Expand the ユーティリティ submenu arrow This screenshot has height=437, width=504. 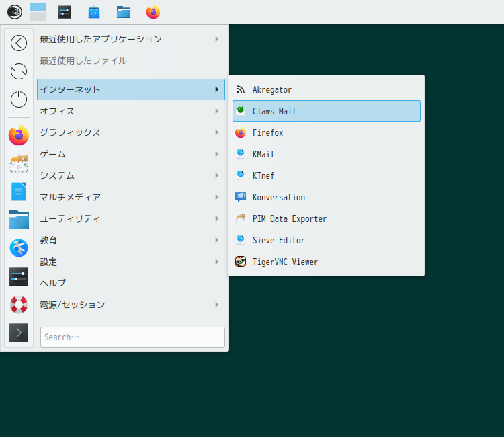coord(217,218)
